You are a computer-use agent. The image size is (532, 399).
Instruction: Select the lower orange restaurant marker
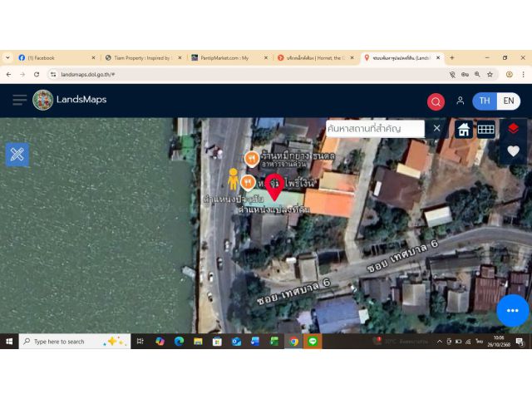click(x=248, y=183)
